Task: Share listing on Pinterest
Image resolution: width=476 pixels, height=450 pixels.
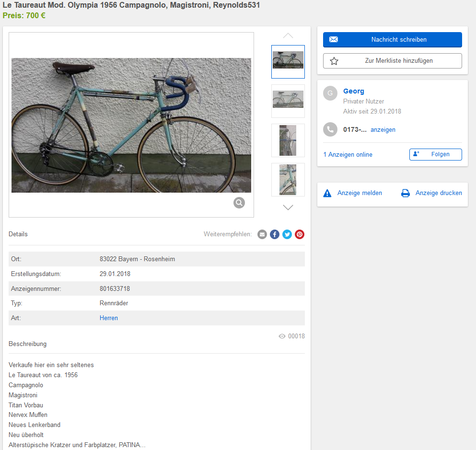Action: click(300, 234)
